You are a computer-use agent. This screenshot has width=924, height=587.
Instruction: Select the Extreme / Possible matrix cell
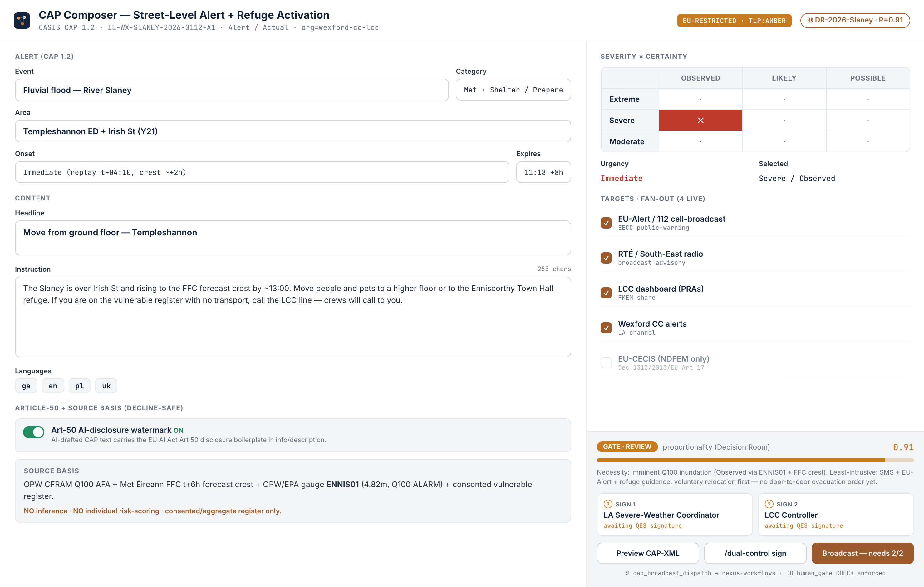[x=867, y=99]
